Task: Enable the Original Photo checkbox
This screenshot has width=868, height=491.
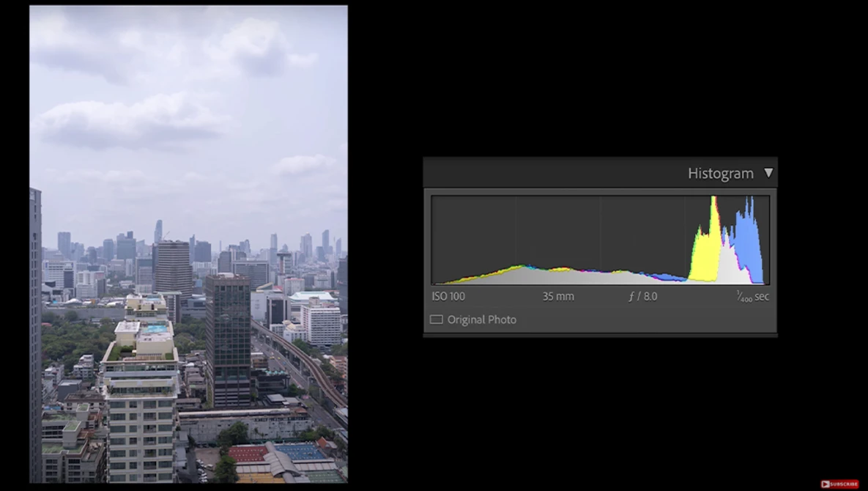Action: click(437, 320)
